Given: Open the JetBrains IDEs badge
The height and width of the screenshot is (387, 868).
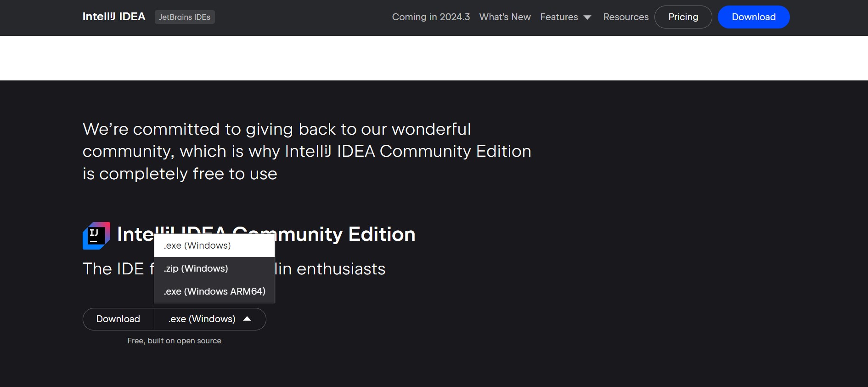Looking at the screenshot, I should (185, 17).
